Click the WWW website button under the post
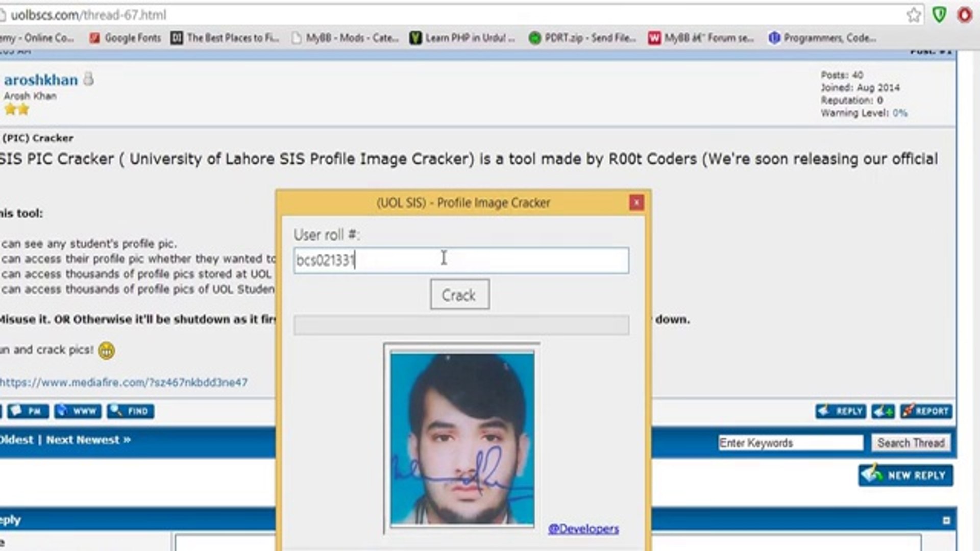This screenshot has height=551, width=980. pyautogui.click(x=78, y=411)
